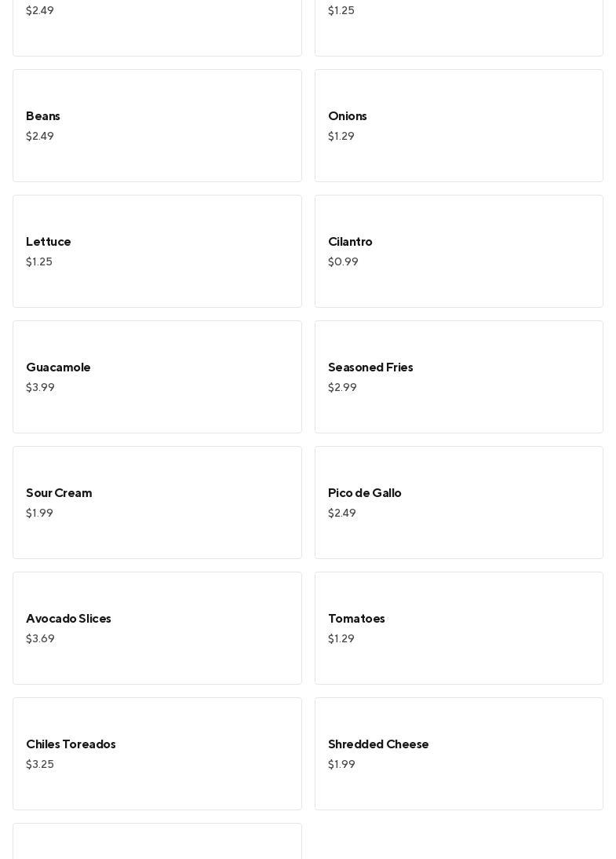The width and height of the screenshot is (616, 859).
Task: Click the Guacamole title text
Action: (x=58, y=367)
